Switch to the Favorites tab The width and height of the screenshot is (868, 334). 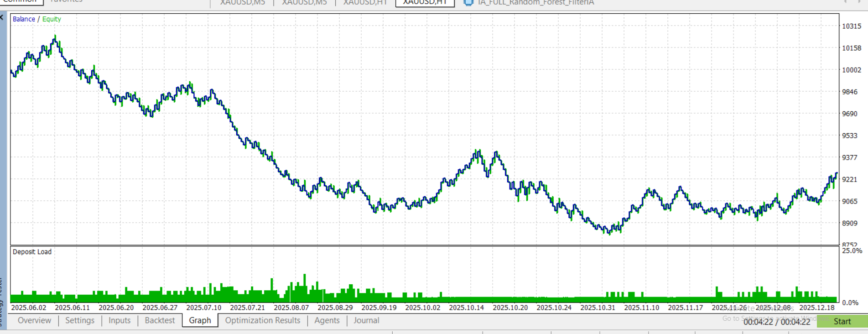(66, 2)
